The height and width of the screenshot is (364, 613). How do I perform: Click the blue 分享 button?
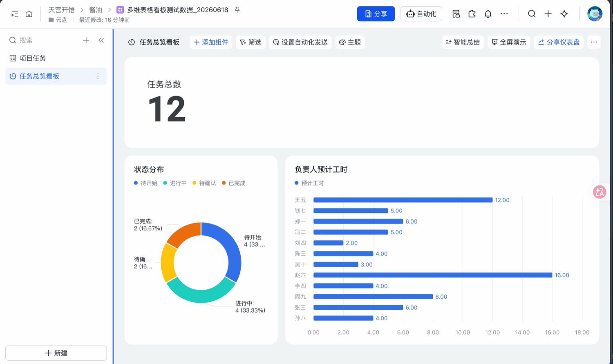(x=376, y=14)
